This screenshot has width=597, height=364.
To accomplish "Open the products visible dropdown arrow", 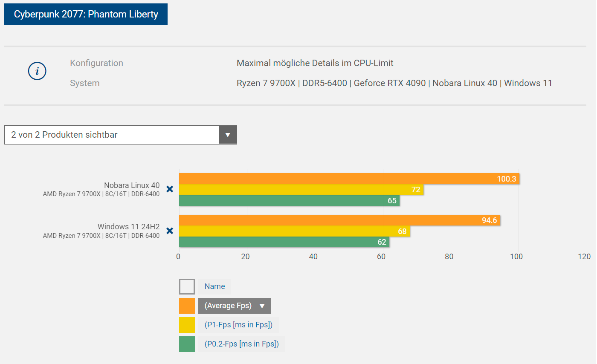I will [228, 135].
